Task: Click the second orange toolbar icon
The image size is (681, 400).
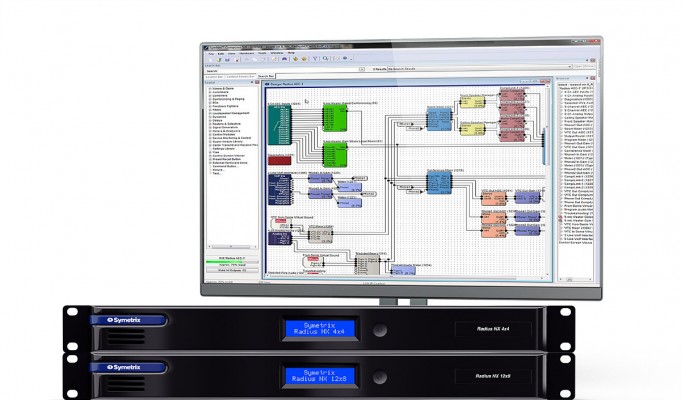Action: 304,59
